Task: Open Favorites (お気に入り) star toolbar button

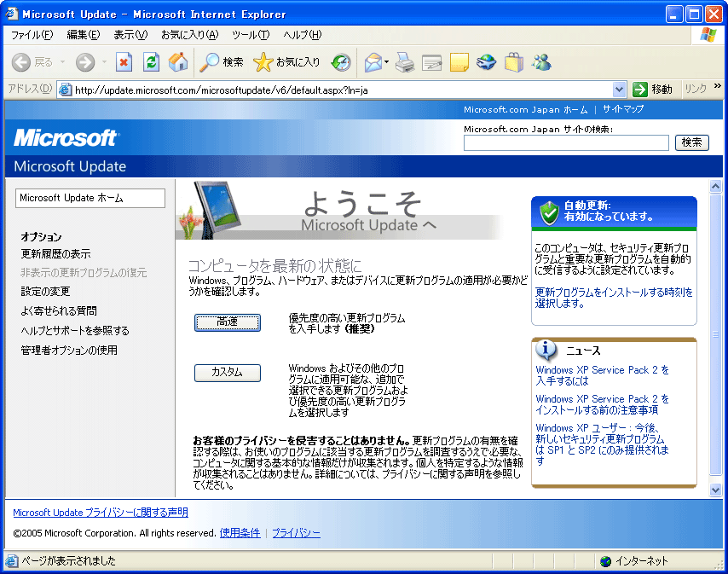Action: pos(286,62)
